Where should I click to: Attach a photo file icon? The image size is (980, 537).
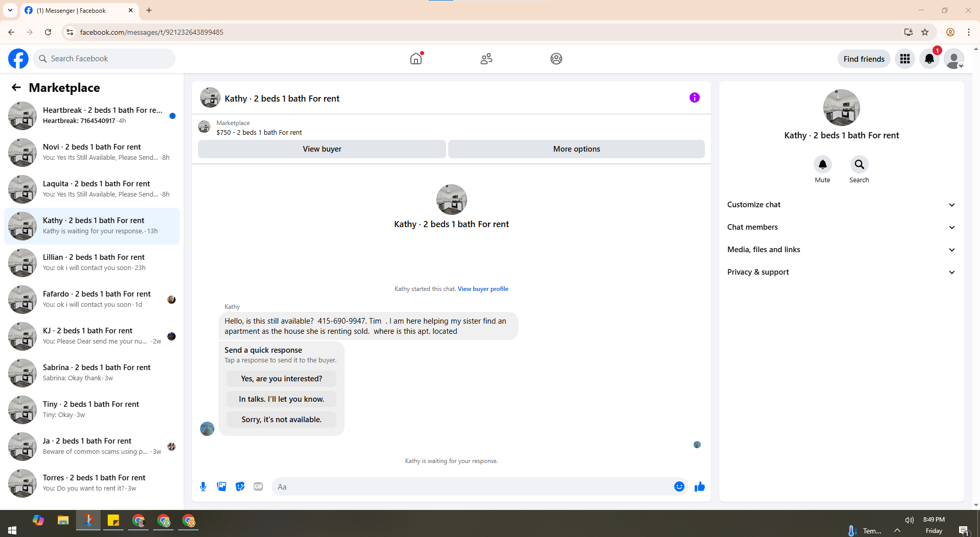pyautogui.click(x=222, y=486)
